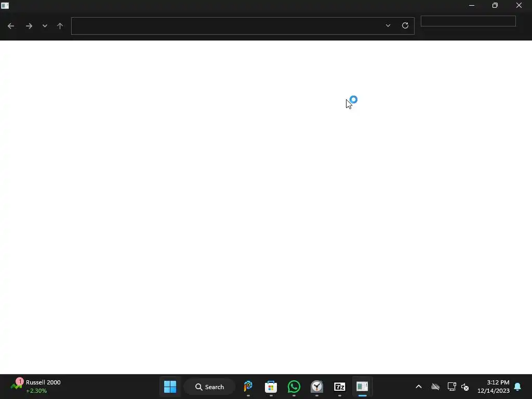
Task: Open 7-Zip from the taskbar
Action: pyautogui.click(x=340, y=387)
